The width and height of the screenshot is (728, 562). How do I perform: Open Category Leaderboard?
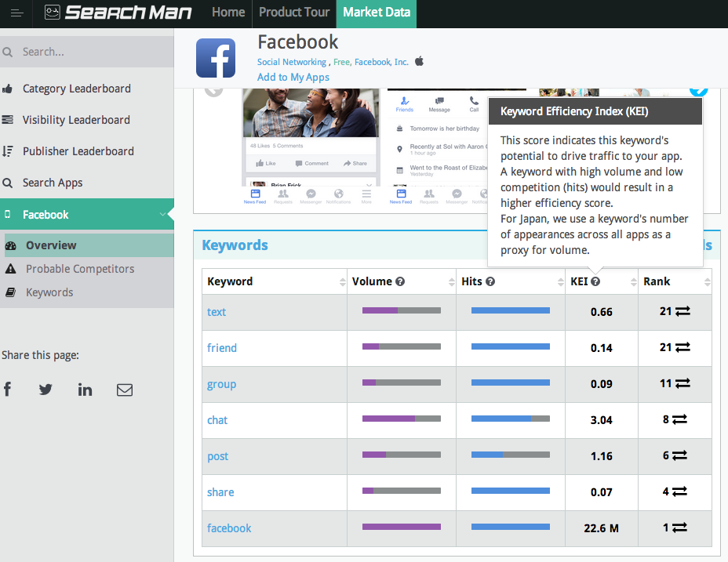(77, 89)
